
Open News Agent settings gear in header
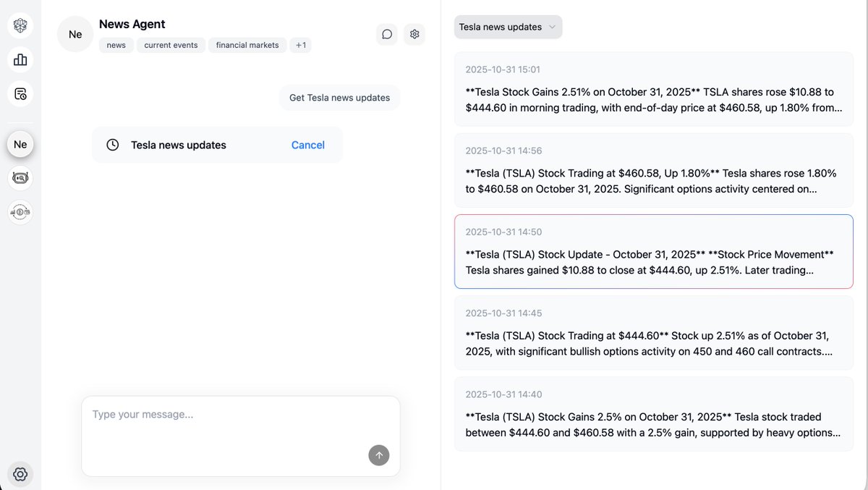414,34
